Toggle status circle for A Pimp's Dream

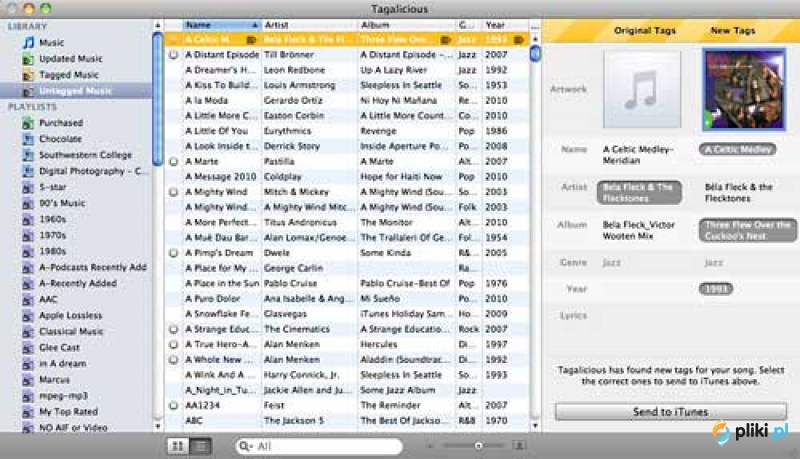[174, 253]
